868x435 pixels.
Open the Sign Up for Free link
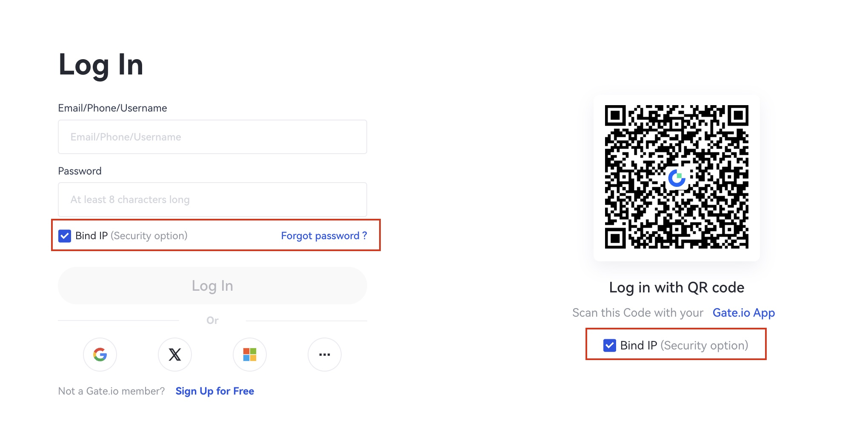pos(215,391)
